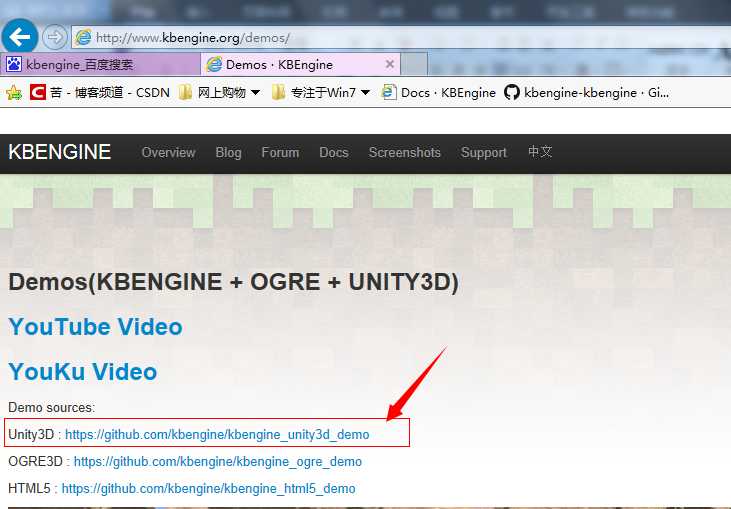Viewport: 731px width, 509px height.
Task: Click the address bar URL field
Action: click(x=401, y=37)
